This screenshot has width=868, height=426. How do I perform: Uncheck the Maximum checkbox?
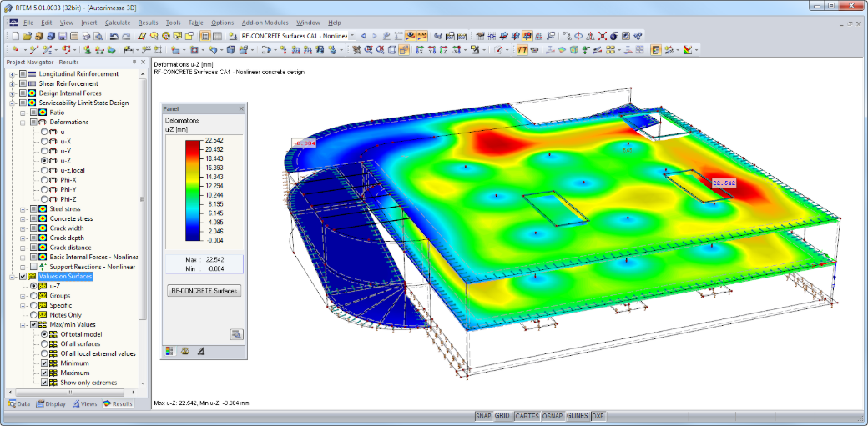pos(45,373)
